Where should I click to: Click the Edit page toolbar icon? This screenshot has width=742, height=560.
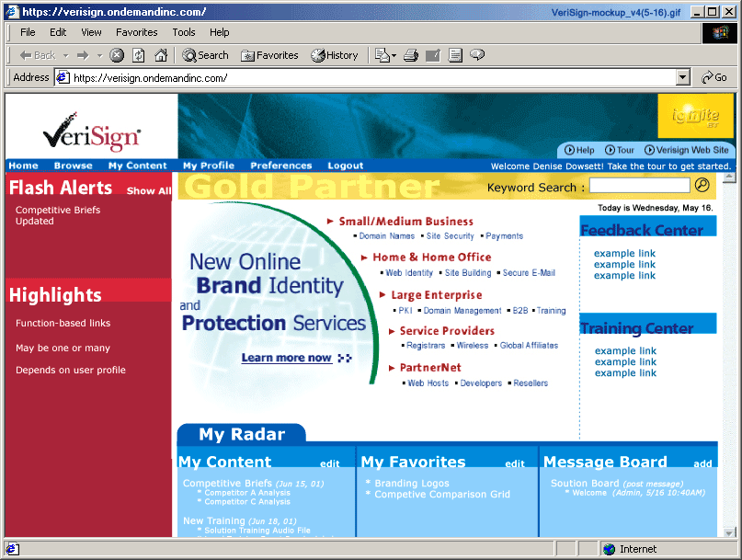(x=433, y=55)
